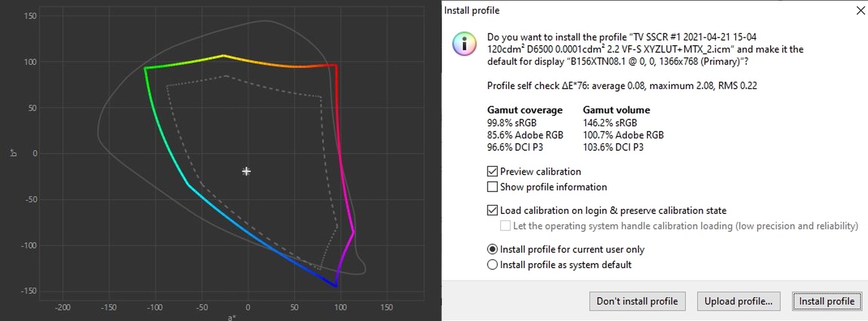This screenshot has width=868, height=321.
Task: Choose Install profile as system default
Action: [493, 265]
